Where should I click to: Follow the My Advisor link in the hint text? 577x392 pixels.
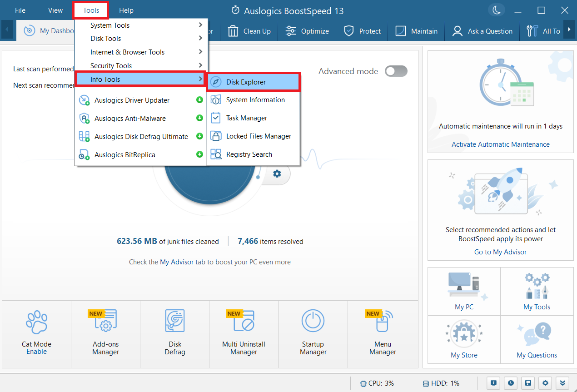[177, 262]
